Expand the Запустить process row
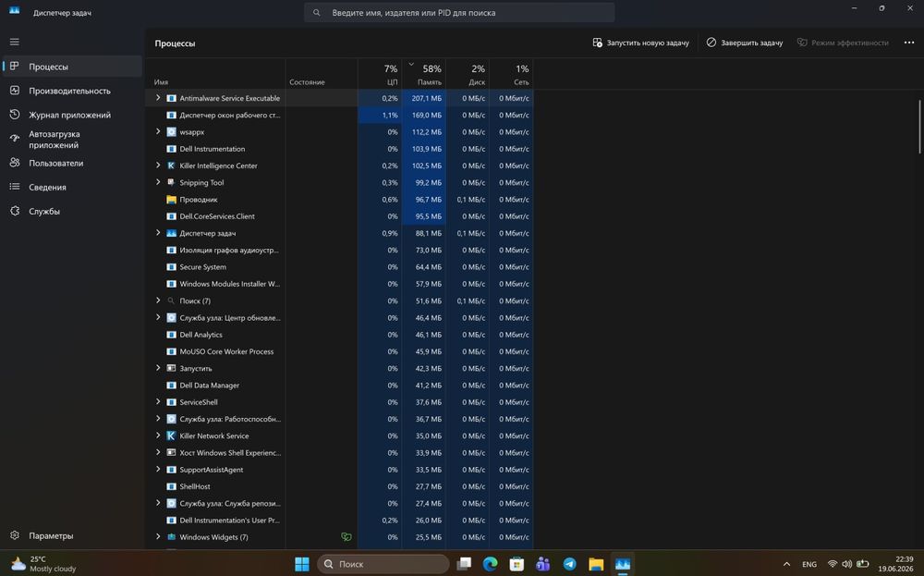This screenshot has height=576, width=924. click(158, 368)
